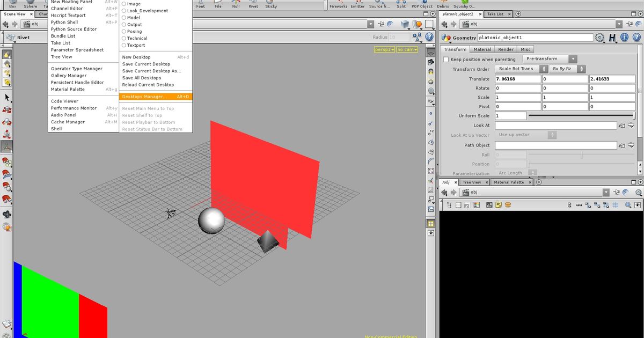Click the Debris shelf tool

tap(443, 4)
